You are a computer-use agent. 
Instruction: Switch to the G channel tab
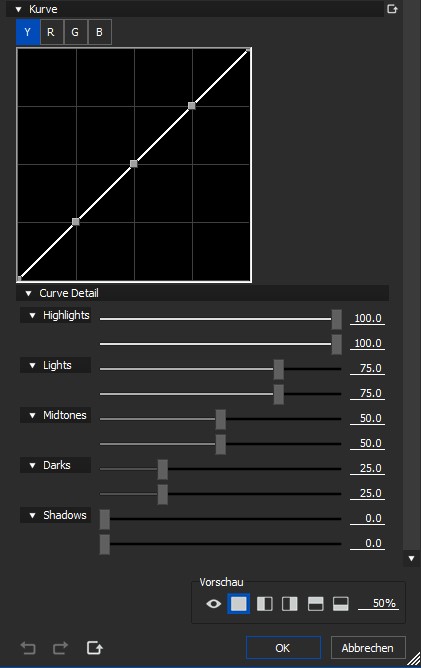click(x=75, y=32)
